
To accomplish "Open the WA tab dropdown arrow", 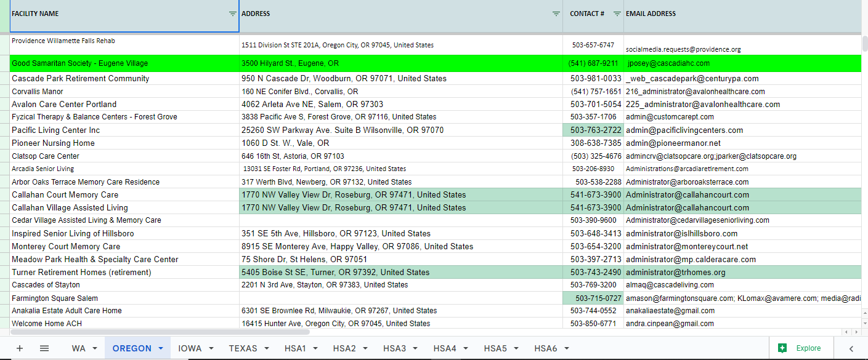I will 95,348.
